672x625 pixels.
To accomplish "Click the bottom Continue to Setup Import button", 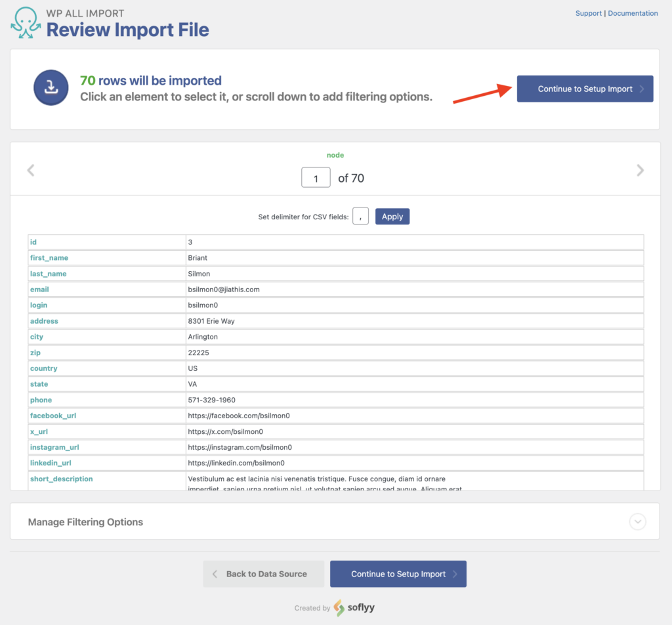I will (398, 573).
